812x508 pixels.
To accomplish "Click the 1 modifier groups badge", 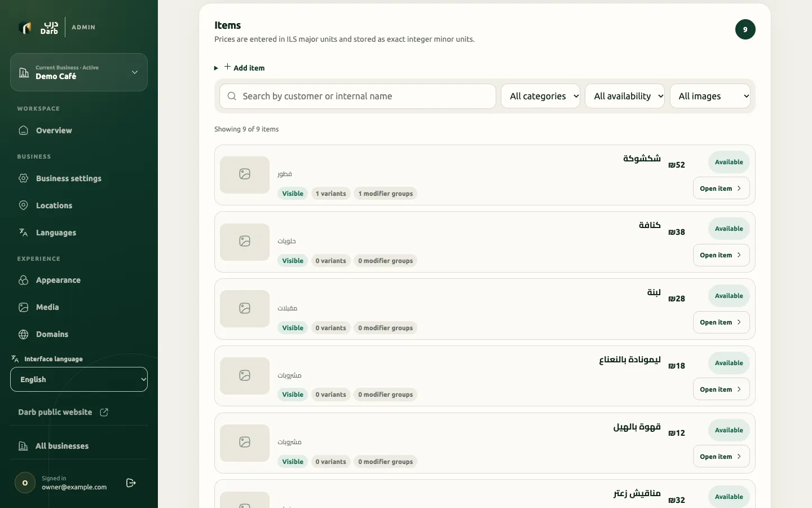I will point(386,194).
